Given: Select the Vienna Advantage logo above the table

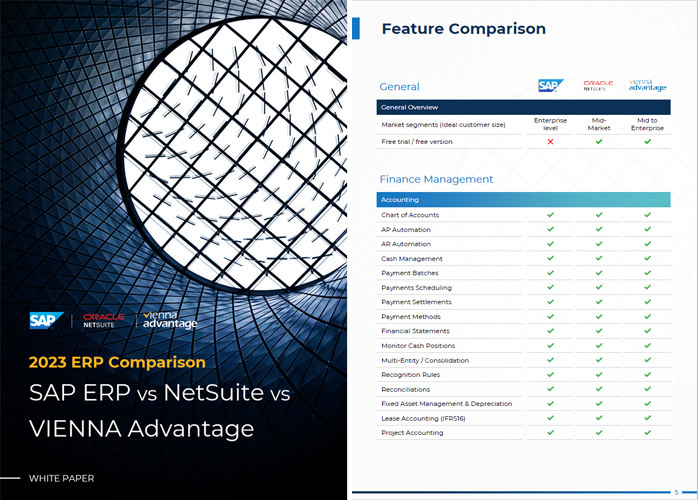Looking at the screenshot, I should 647,86.
